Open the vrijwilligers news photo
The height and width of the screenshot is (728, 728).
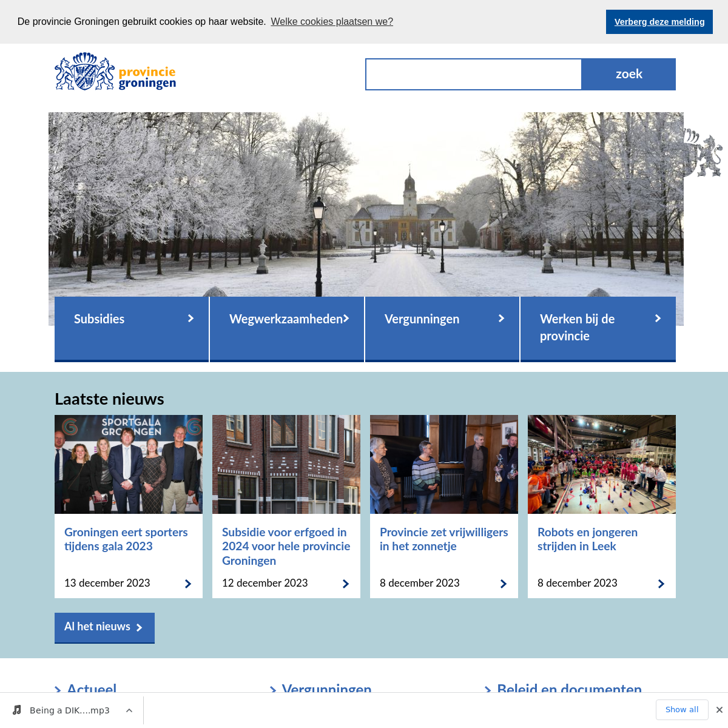(444, 464)
